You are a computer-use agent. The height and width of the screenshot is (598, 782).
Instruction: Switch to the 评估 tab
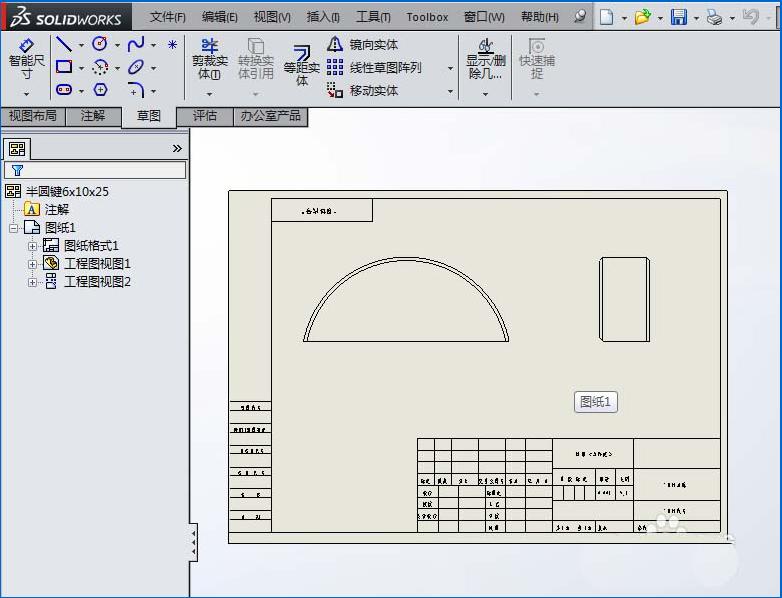tap(204, 116)
